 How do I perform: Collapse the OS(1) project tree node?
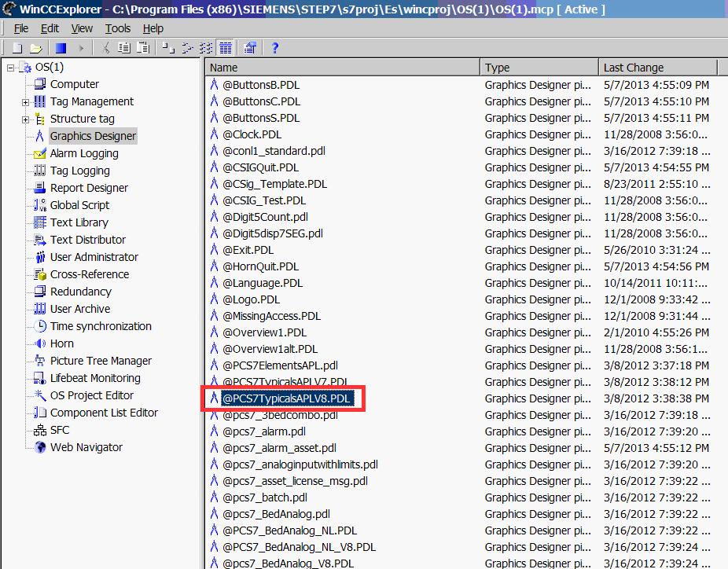11,68
